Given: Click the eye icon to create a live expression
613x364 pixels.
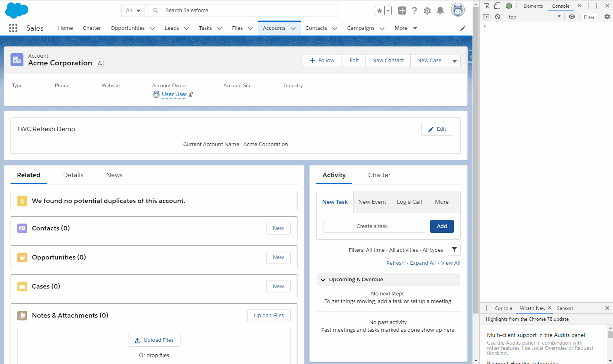Looking at the screenshot, I should point(572,17).
